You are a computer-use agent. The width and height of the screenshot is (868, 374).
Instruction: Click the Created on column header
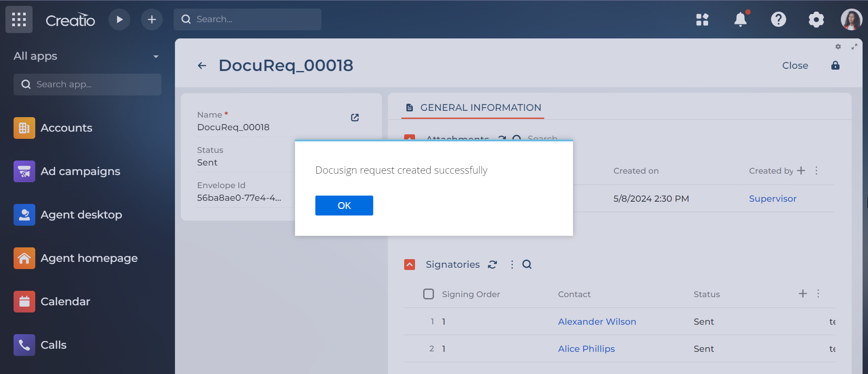coord(636,171)
